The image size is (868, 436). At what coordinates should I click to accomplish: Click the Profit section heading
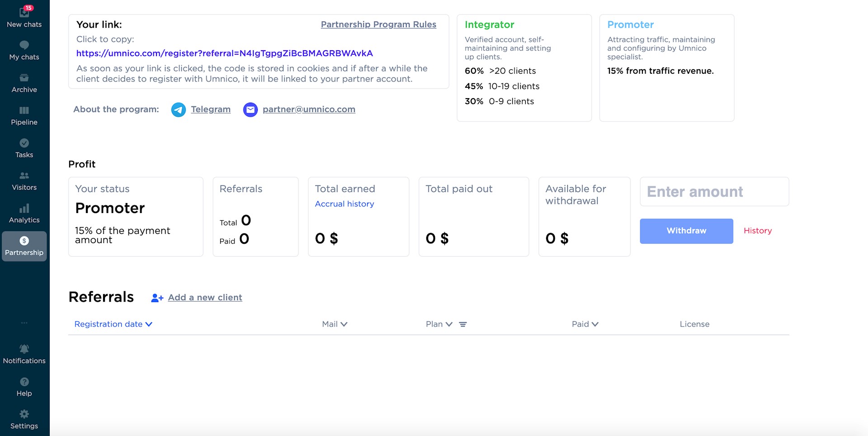click(x=82, y=164)
